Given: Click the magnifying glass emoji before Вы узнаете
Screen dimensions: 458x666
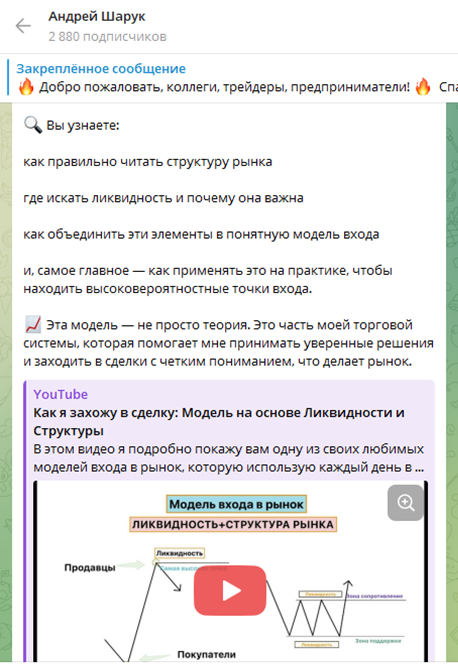Looking at the screenshot, I should click(32, 125).
